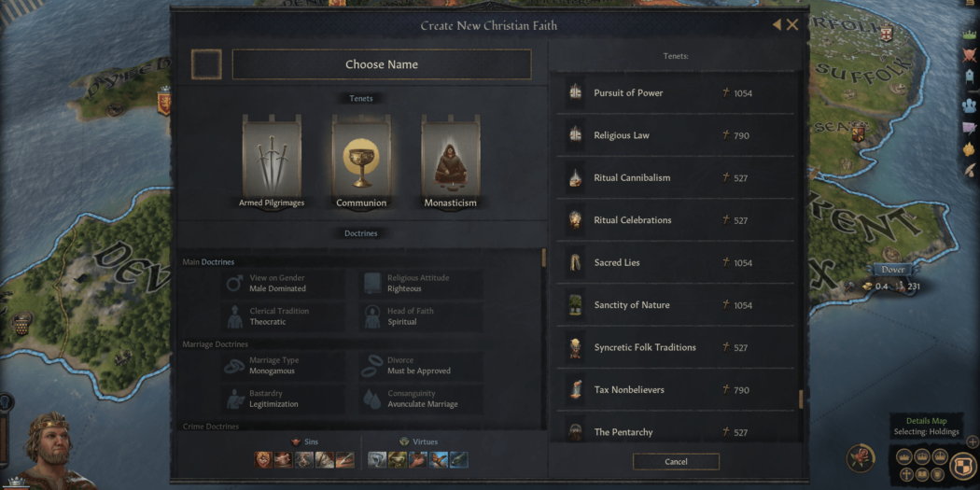Click the Cancel button
Screen dimensions: 980x490
tap(676, 462)
